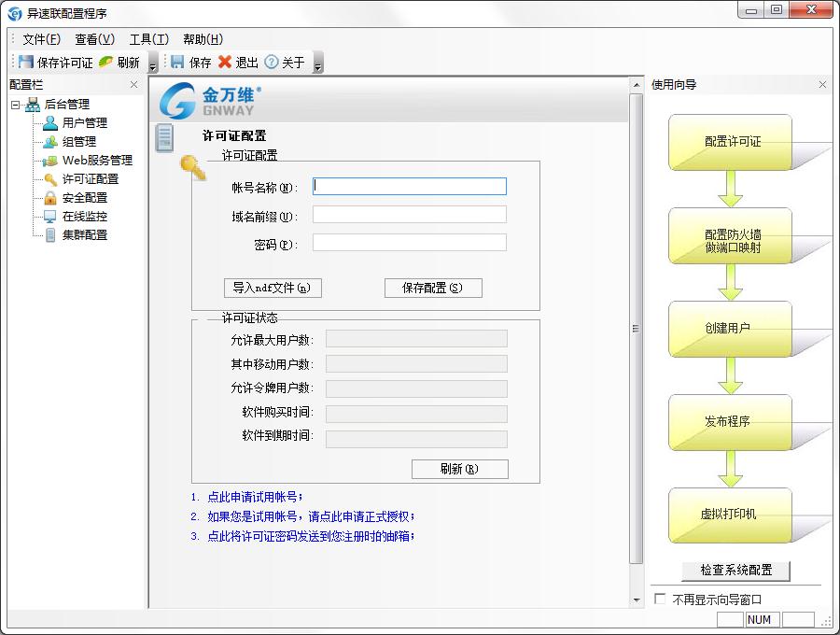Viewport: 840px width, 635px height.
Task: Focus the 密码 input field
Action: (410, 242)
